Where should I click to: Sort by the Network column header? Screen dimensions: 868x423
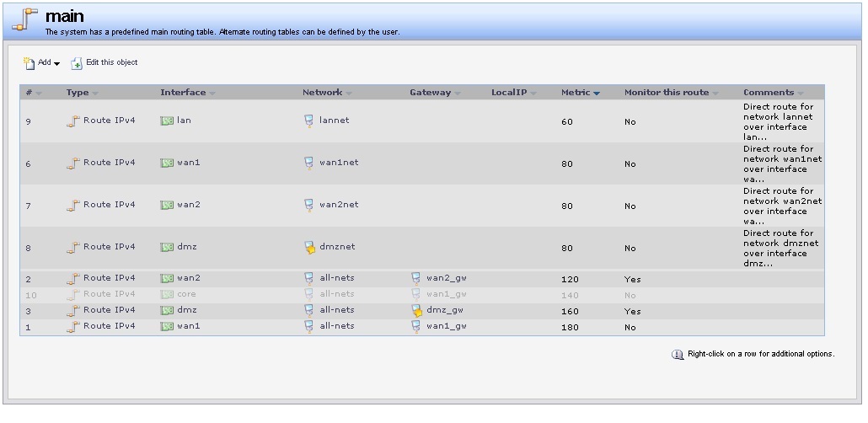click(x=327, y=93)
